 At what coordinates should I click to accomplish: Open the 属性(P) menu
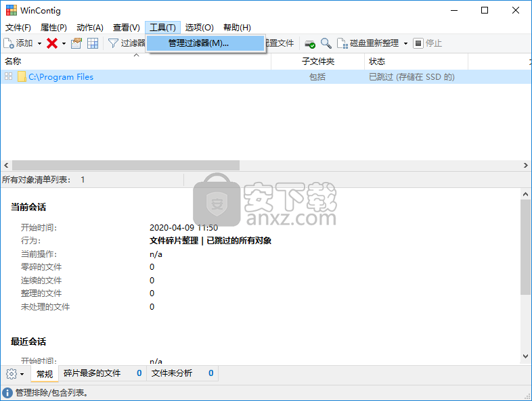click(53, 28)
